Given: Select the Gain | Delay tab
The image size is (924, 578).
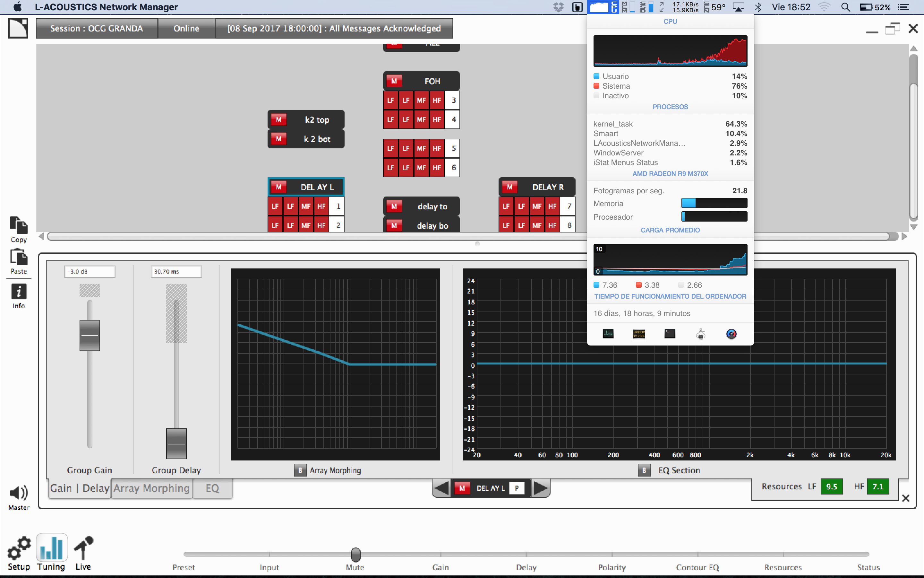Looking at the screenshot, I should point(80,488).
